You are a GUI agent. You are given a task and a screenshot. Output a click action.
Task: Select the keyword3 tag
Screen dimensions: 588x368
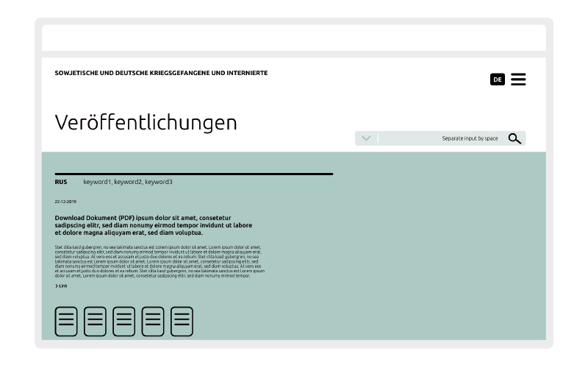(x=159, y=182)
